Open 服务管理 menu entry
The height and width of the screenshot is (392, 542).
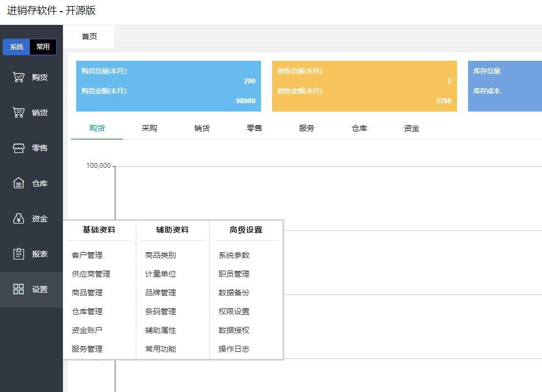[x=87, y=349]
